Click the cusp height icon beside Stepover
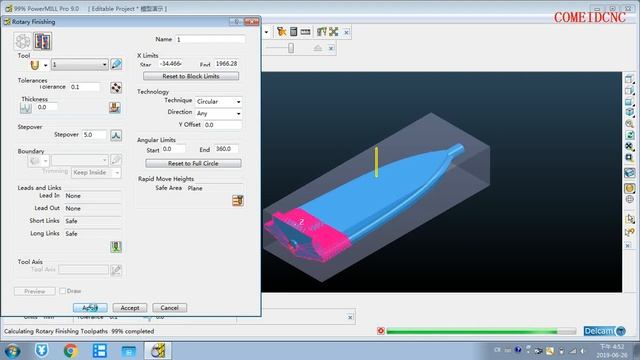The image size is (640, 360). tap(116, 135)
